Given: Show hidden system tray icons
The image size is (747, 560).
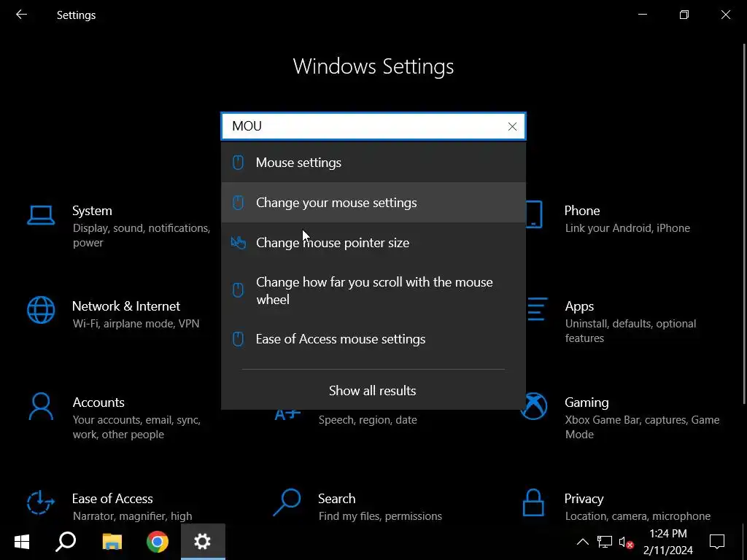Looking at the screenshot, I should pyautogui.click(x=582, y=542).
